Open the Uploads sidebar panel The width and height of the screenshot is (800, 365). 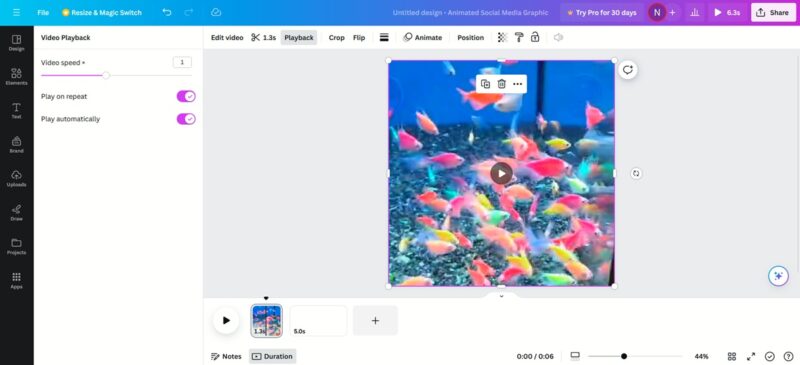16,179
